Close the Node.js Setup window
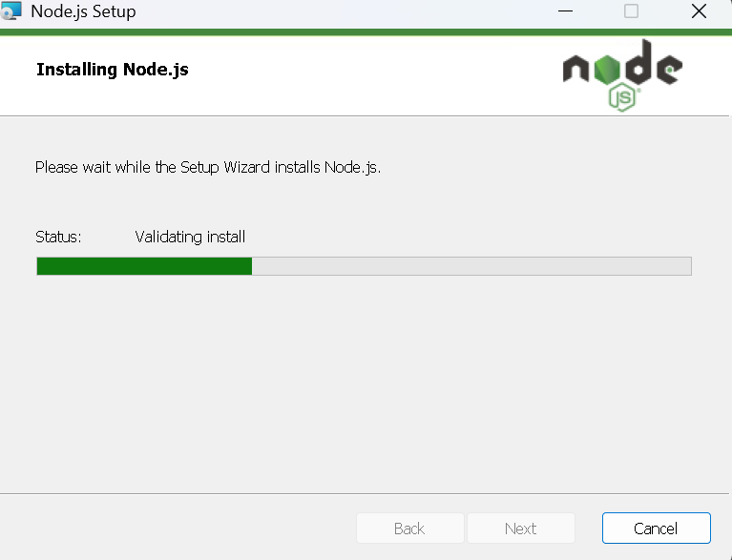 point(699,11)
